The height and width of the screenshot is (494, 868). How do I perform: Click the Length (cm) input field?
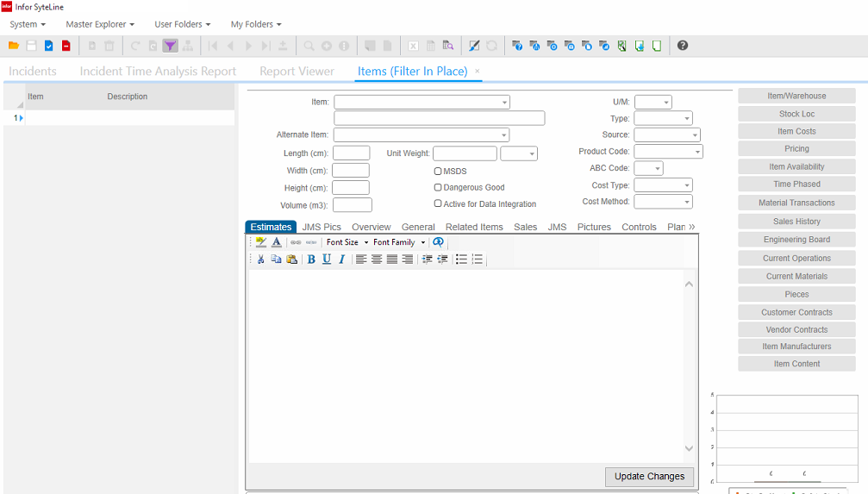point(351,153)
